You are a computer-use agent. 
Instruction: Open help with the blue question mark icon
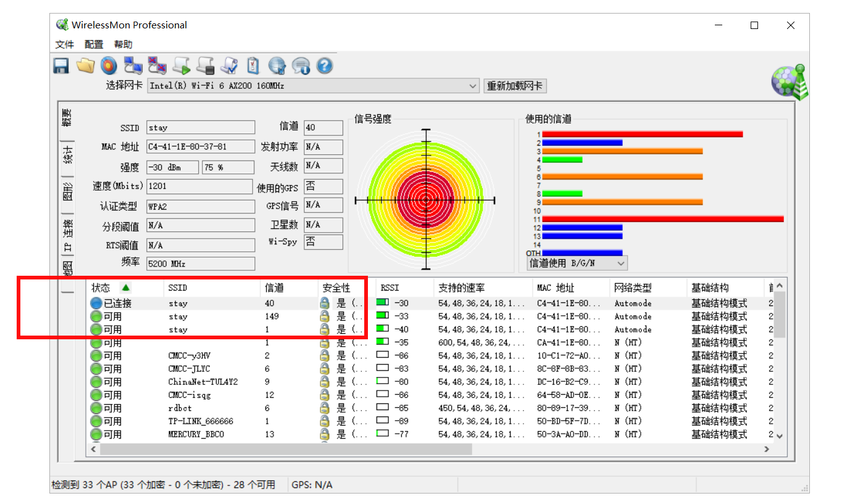click(x=325, y=65)
